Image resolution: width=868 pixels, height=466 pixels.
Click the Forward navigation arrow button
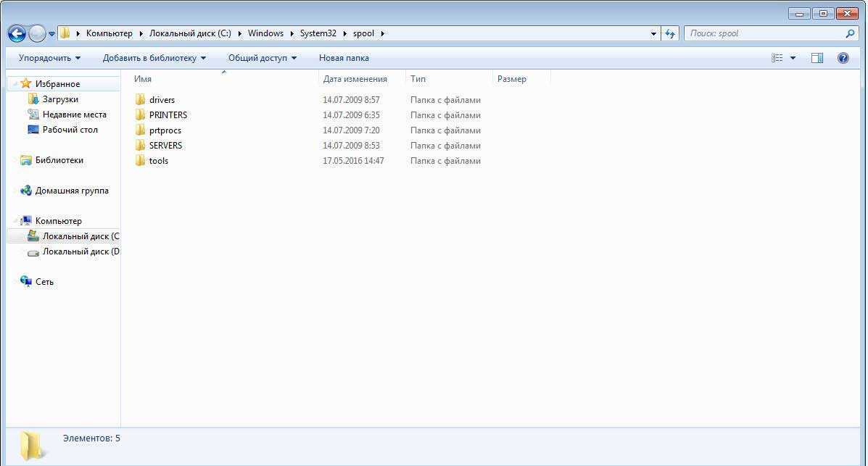tap(36, 34)
